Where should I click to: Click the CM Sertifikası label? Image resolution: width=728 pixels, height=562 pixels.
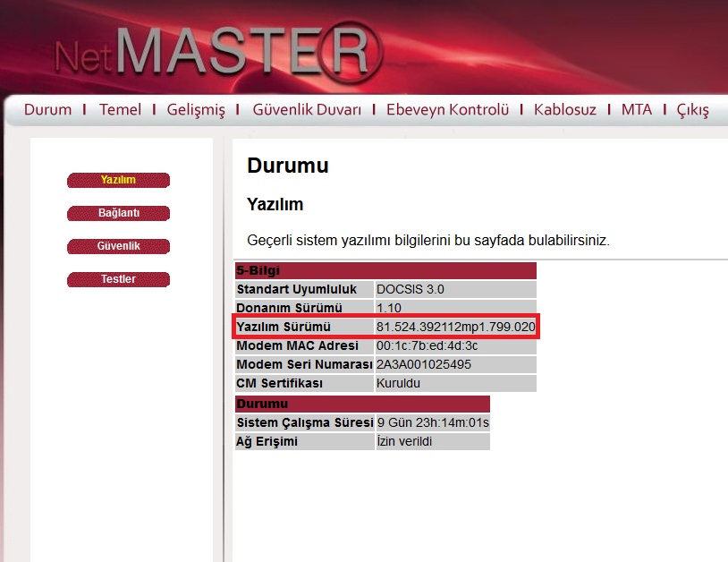(x=280, y=383)
